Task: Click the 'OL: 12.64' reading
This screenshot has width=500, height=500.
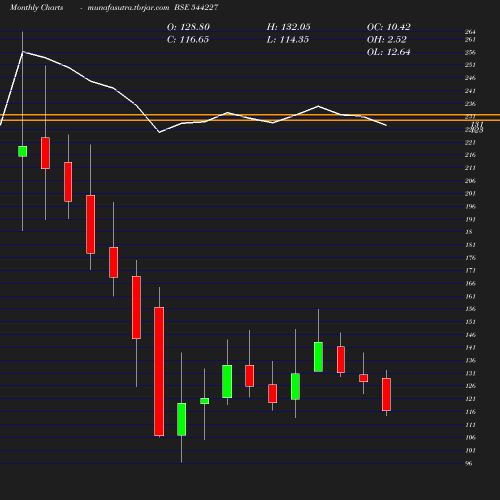Action: pyautogui.click(x=389, y=52)
